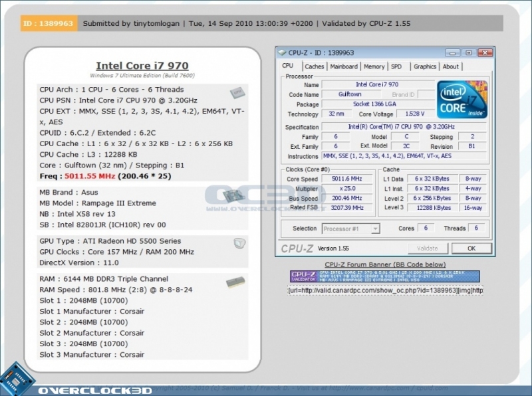Open the Mainboard tab
Image resolution: width=532 pixels, height=396 pixels.
click(344, 66)
